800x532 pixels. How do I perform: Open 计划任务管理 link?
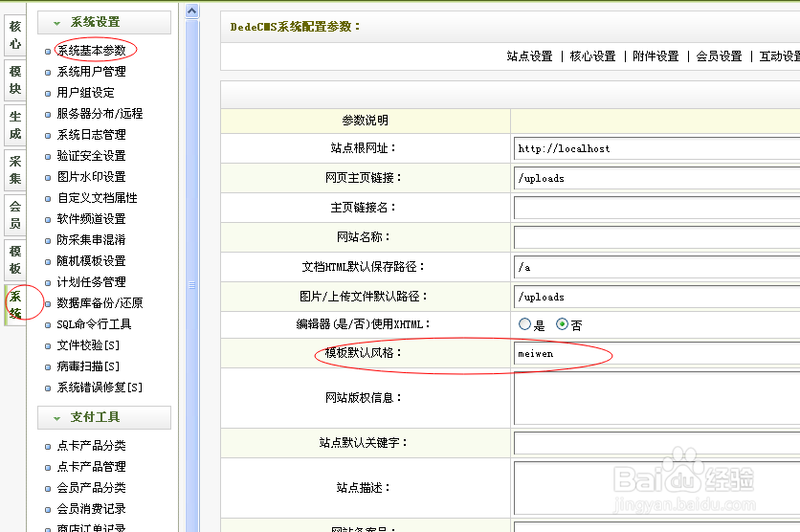tap(91, 282)
